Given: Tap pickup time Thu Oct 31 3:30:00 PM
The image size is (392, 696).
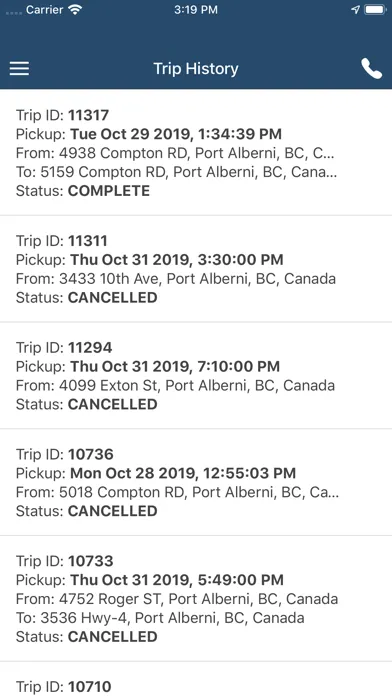Looking at the screenshot, I should 177,260.
